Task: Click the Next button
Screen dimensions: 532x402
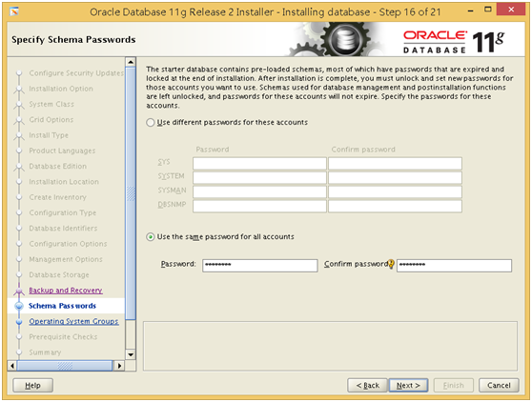Action: click(408, 386)
